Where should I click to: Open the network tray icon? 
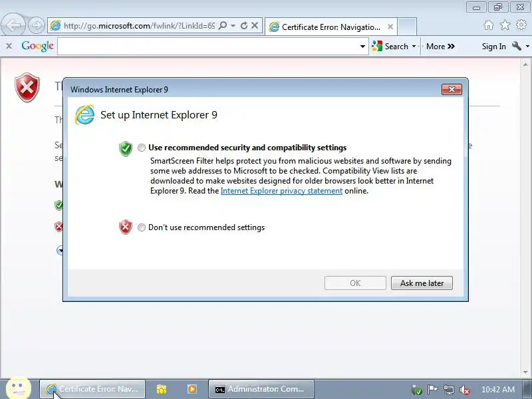click(x=448, y=390)
